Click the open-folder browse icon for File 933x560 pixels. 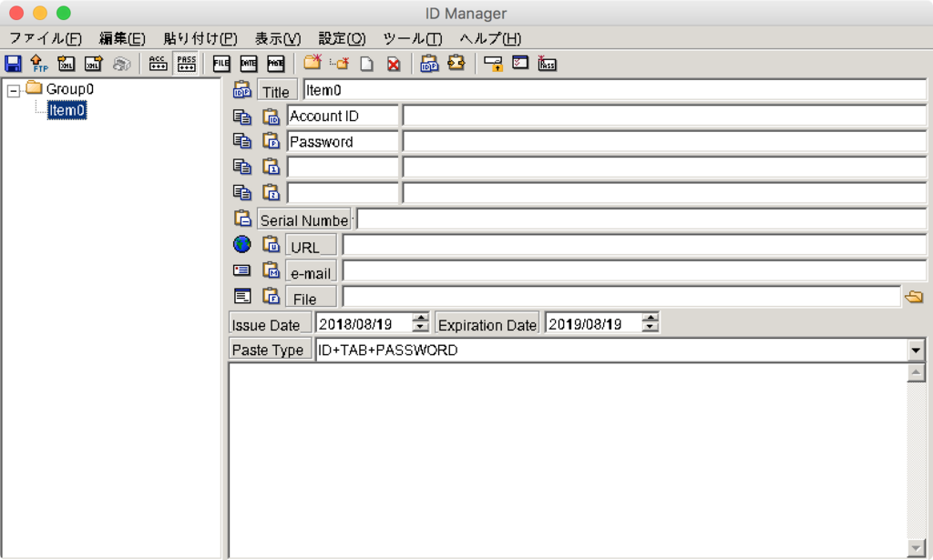tap(914, 296)
